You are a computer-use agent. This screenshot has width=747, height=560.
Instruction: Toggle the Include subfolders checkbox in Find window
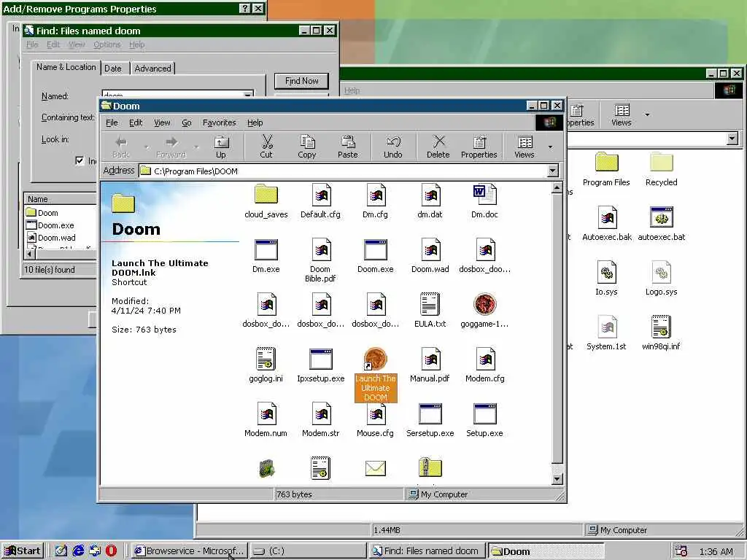pos(80,160)
